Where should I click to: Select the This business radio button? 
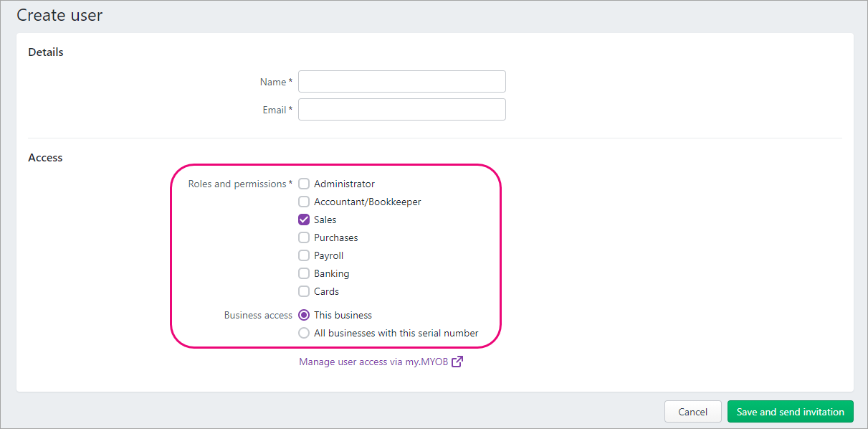(x=304, y=315)
